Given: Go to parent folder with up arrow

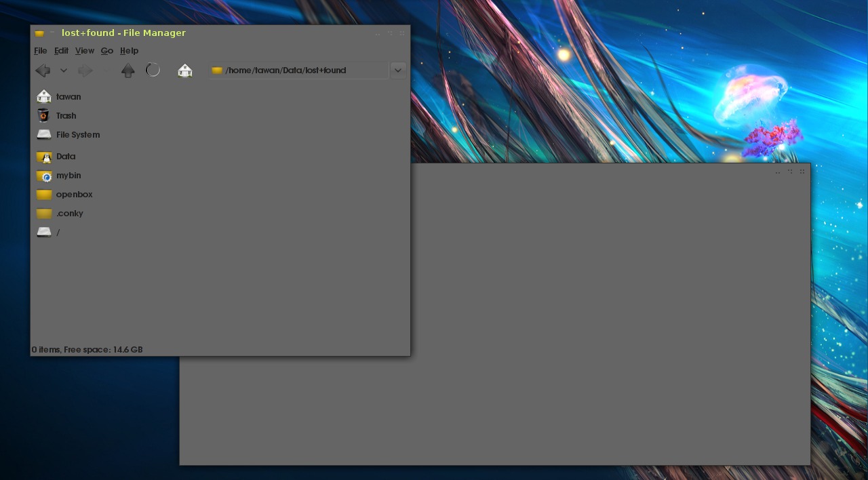Looking at the screenshot, I should tap(127, 71).
